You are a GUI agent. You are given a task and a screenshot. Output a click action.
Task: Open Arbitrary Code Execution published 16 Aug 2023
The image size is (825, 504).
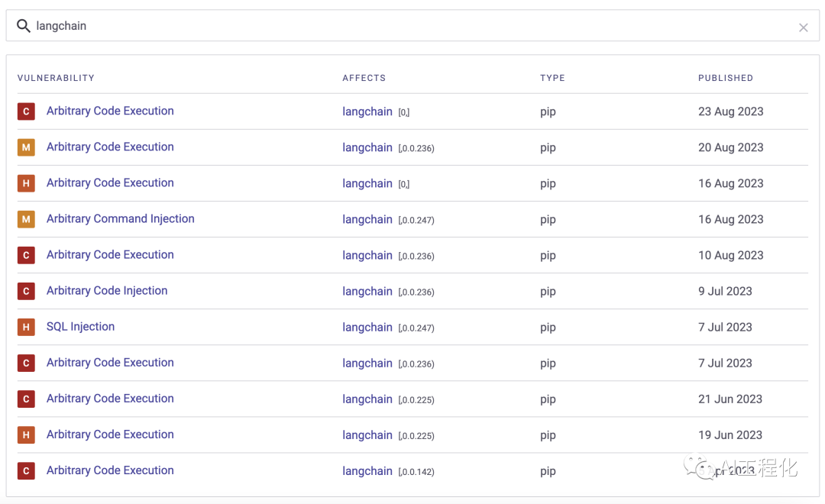click(x=110, y=183)
